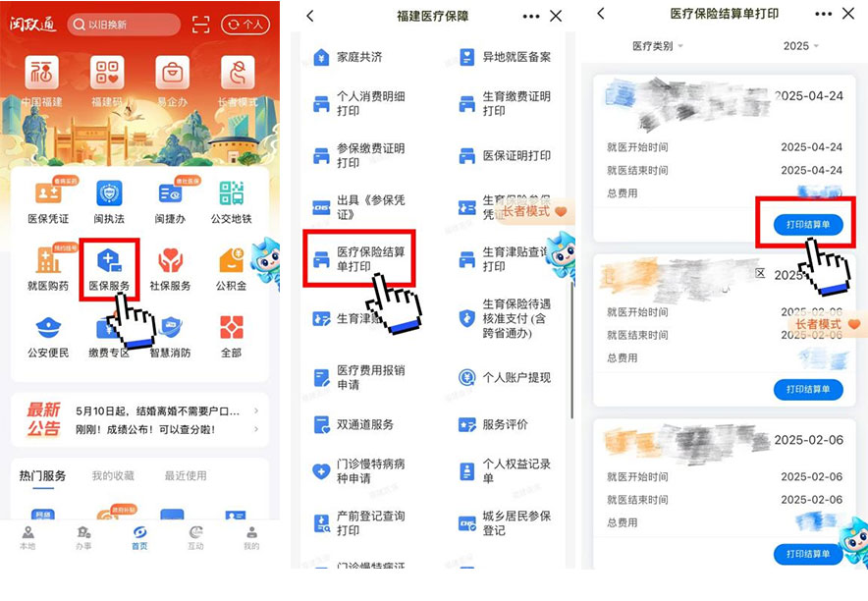Open the 2025 year dropdown
The height and width of the screenshot is (601, 868).
click(800, 46)
